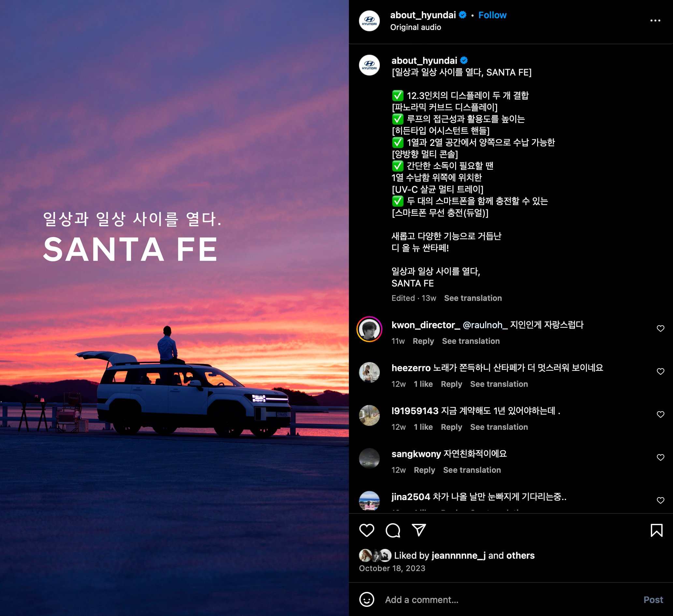Open the three-dot more options menu
The width and height of the screenshot is (673, 616).
pos(655,21)
